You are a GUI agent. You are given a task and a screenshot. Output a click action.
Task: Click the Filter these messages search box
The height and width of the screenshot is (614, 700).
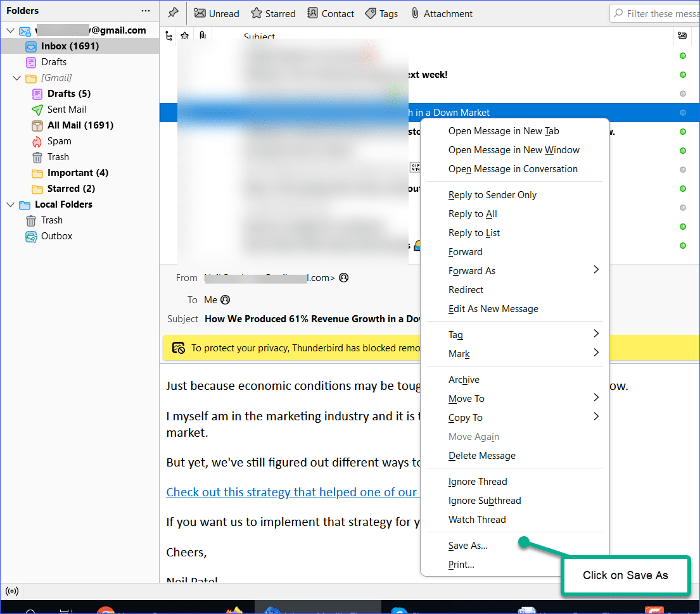[659, 13]
